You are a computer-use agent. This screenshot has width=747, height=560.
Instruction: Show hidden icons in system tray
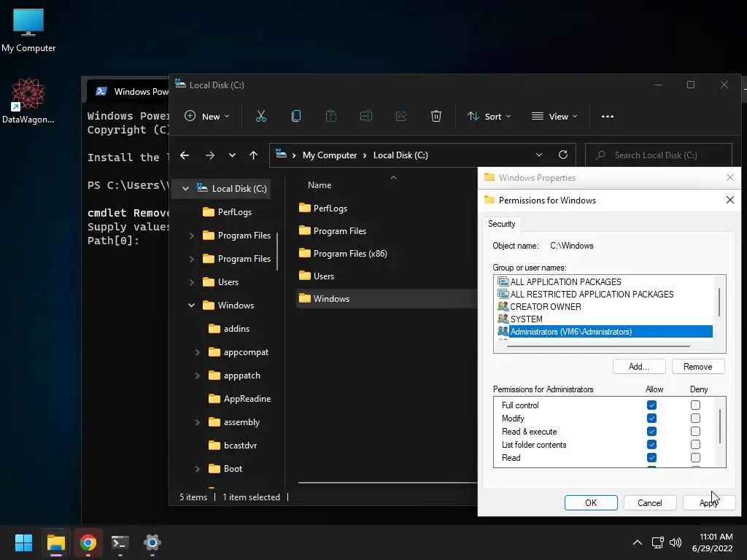638,542
